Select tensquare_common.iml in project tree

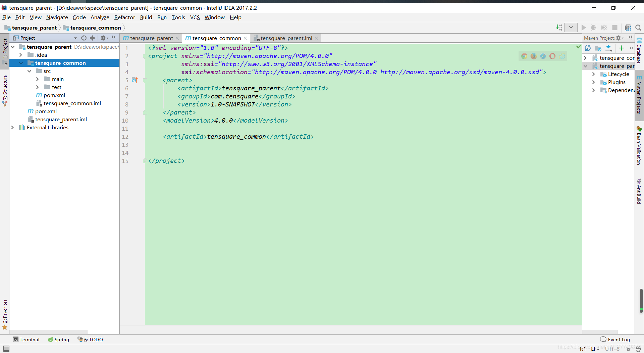(x=72, y=103)
